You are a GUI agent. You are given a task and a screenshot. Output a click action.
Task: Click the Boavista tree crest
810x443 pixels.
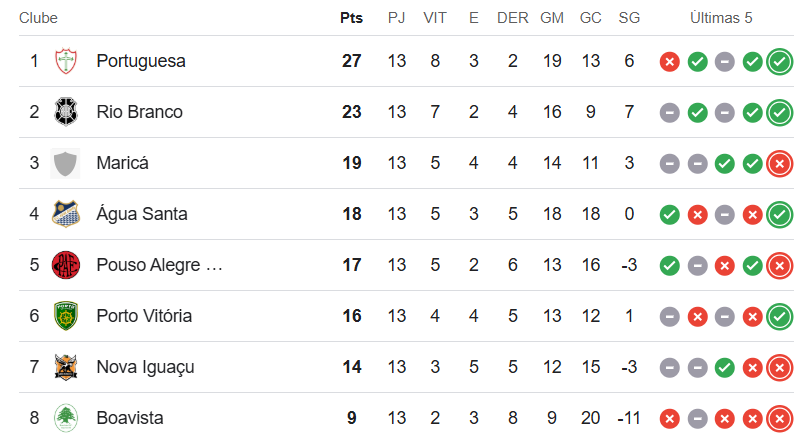point(66,418)
